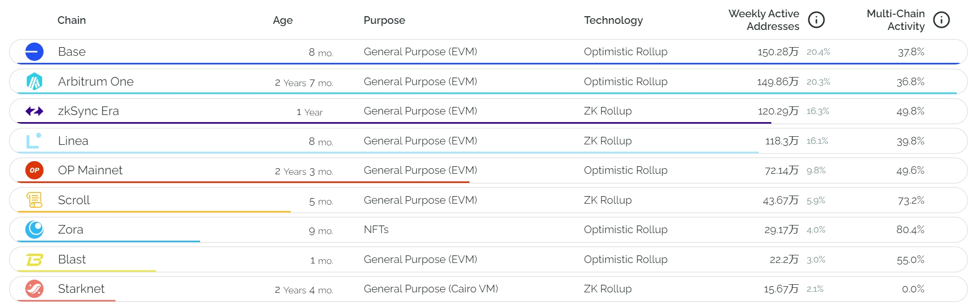Click the yellow Blast logo icon

(x=34, y=259)
